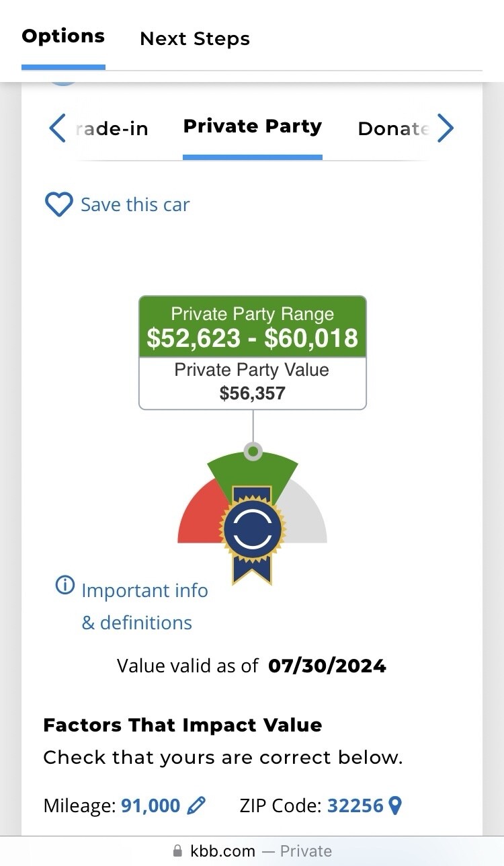The image size is (504, 866).
Task: Click the gauge indicator dot
Action: coord(253,451)
